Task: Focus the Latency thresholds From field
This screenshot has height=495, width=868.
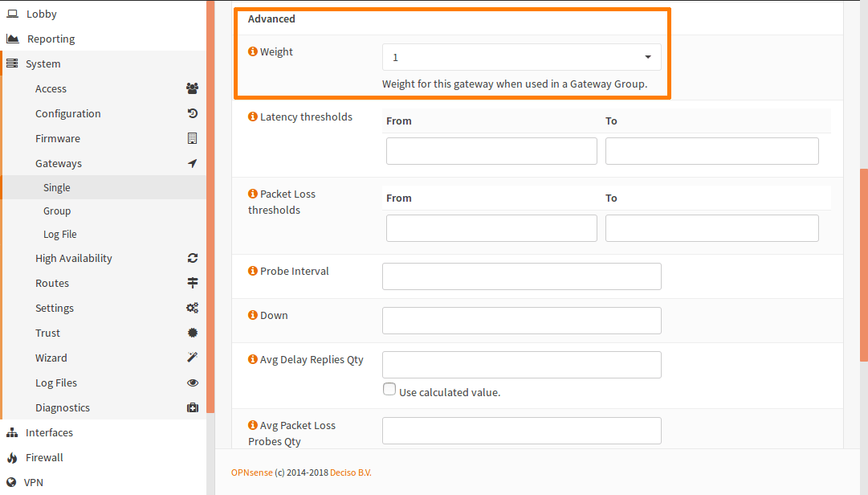Action: click(491, 151)
